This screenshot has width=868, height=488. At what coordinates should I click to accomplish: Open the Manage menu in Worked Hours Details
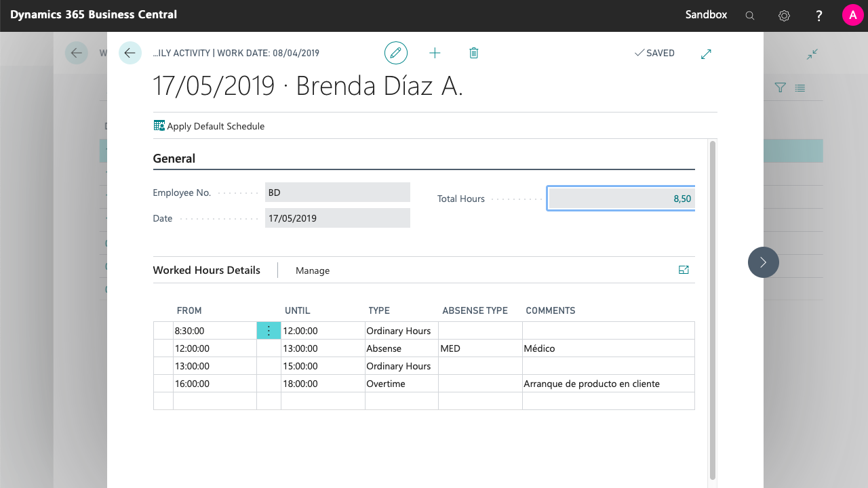click(313, 270)
